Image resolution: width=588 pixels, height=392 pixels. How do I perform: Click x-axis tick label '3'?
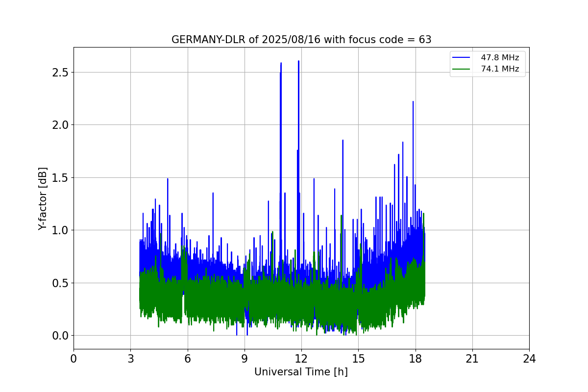pyautogui.click(x=130, y=359)
